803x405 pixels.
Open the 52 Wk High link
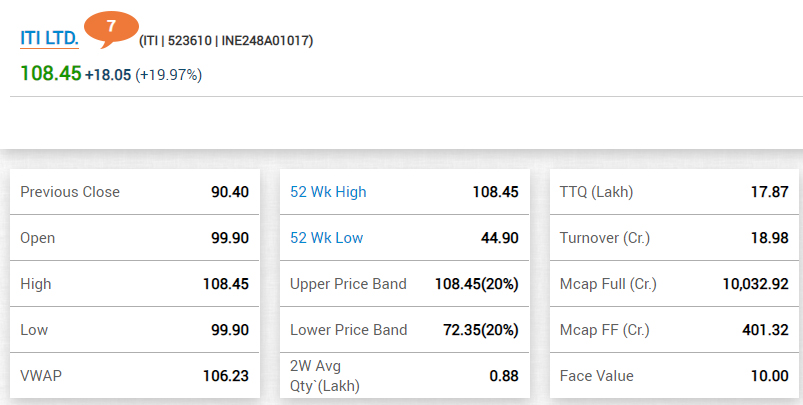[x=328, y=192]
